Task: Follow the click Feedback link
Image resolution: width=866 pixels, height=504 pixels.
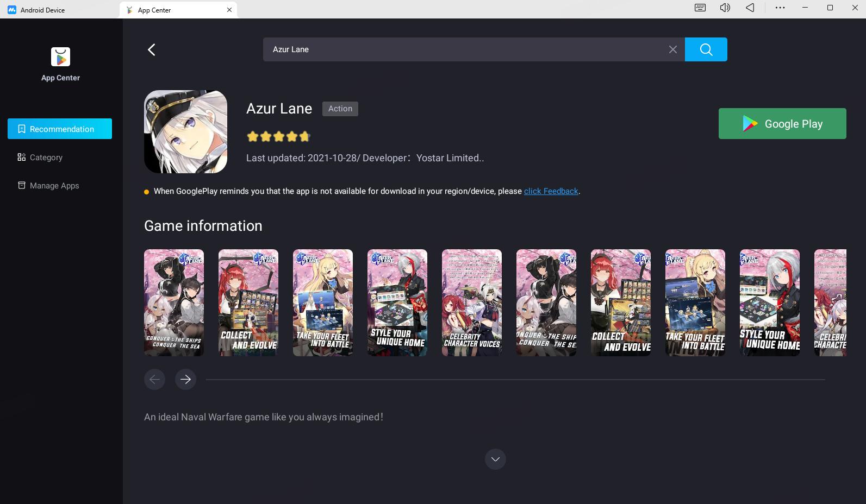Action: pos(551,191)
